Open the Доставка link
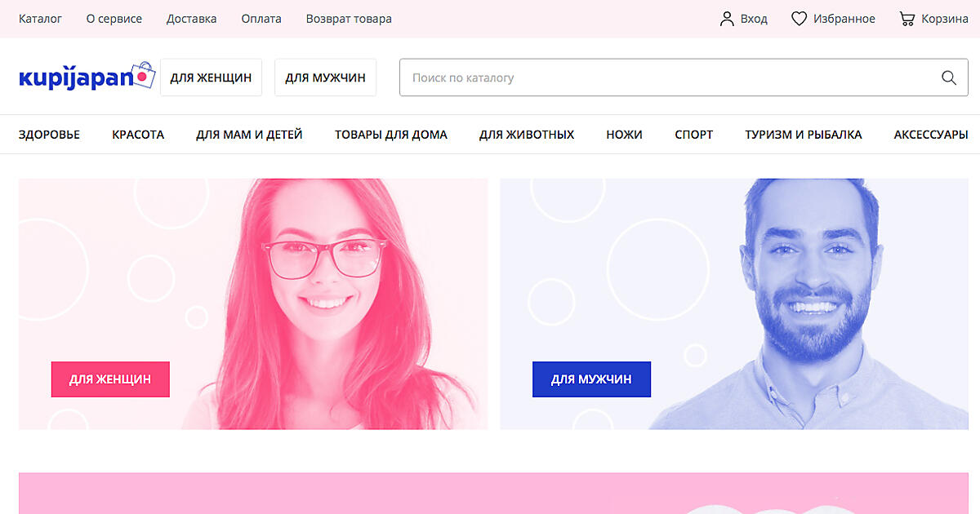Viewport: 980px width, 514px height. pos(191,19)
